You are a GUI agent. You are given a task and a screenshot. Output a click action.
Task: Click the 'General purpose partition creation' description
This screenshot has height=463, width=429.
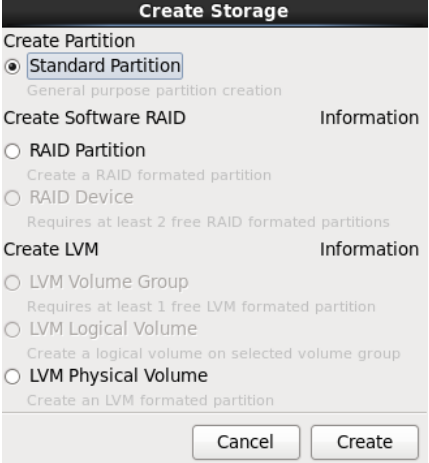tap(154, 91)
